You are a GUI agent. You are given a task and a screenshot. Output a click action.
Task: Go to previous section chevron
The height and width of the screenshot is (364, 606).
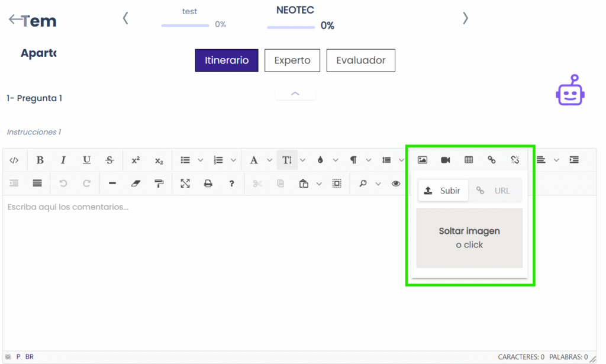click(x=125, y=18)
